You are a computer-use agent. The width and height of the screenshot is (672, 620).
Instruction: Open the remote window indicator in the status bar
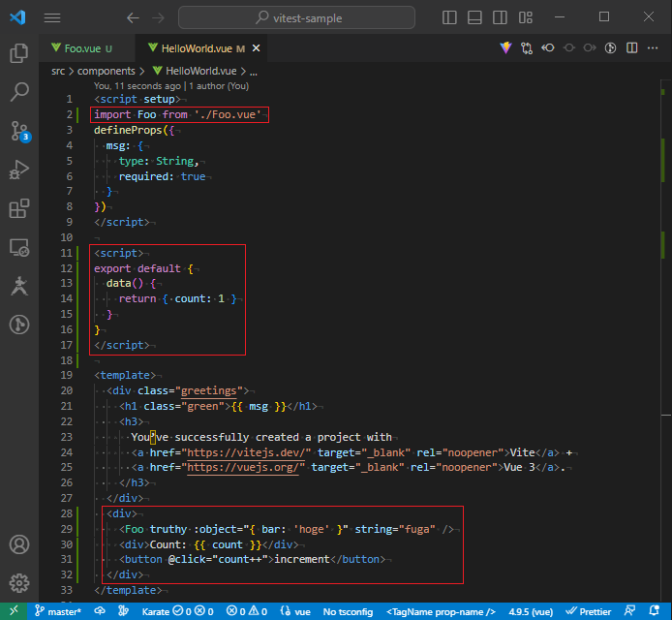coord(14,611)
